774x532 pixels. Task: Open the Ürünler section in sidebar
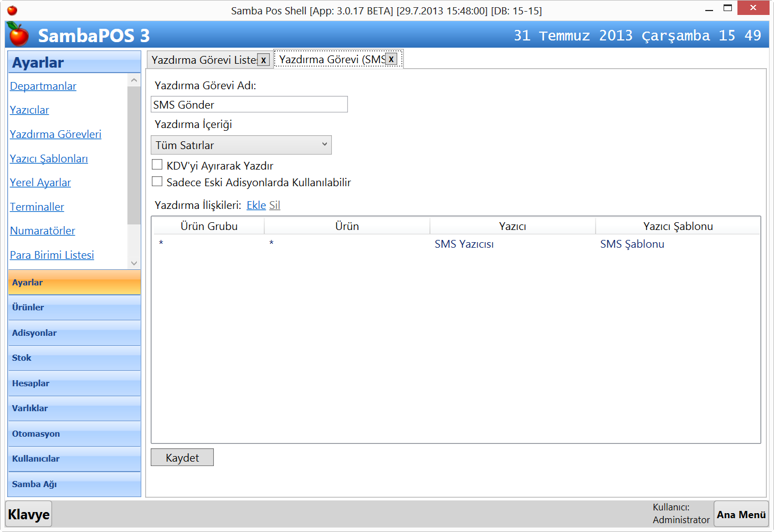74,308
